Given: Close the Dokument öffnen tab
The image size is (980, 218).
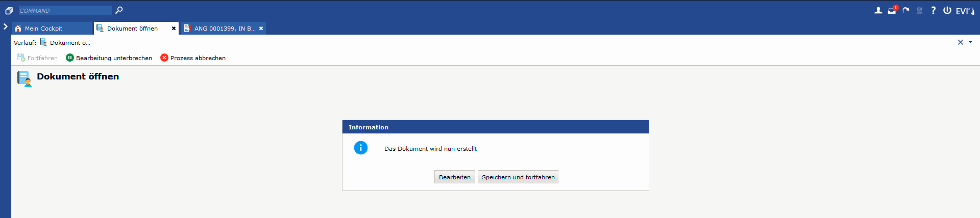Looking at the screenshot, I should coord(174,29).
